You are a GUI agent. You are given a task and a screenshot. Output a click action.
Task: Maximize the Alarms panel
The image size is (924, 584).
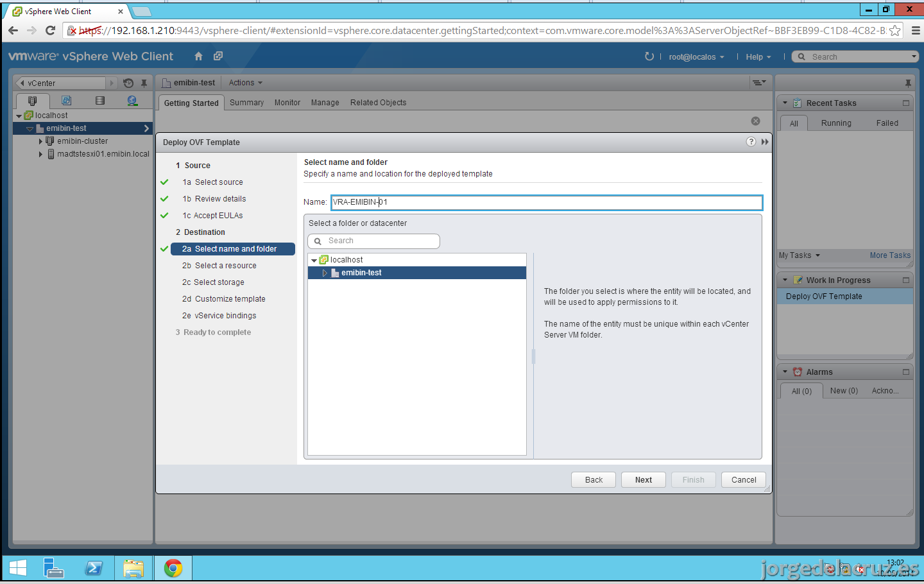[906, 372]
